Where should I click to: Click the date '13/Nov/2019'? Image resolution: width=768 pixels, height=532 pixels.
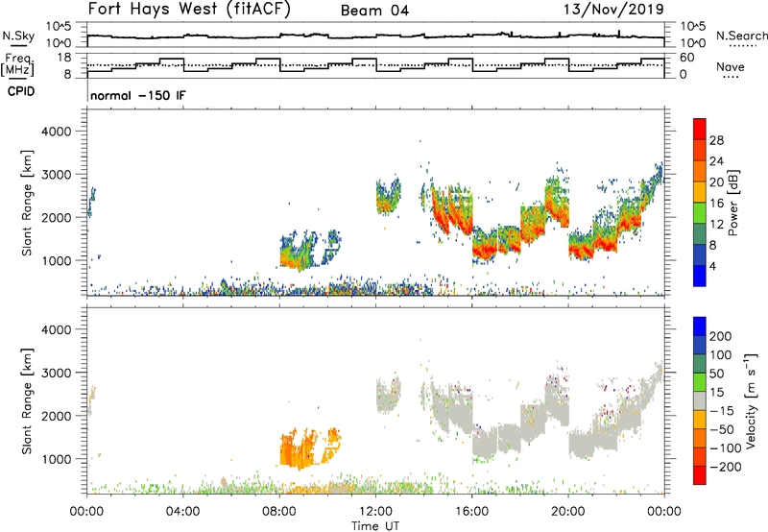coord(613,10)
